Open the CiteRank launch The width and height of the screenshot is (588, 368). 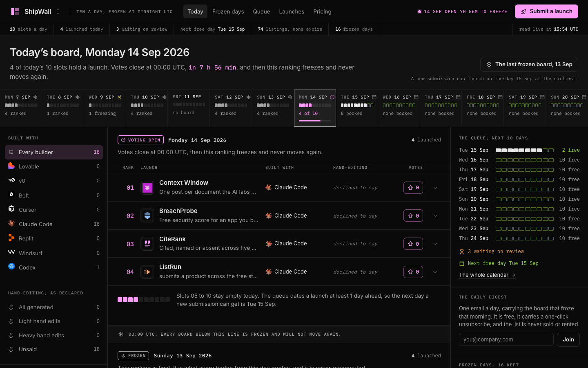172,239
